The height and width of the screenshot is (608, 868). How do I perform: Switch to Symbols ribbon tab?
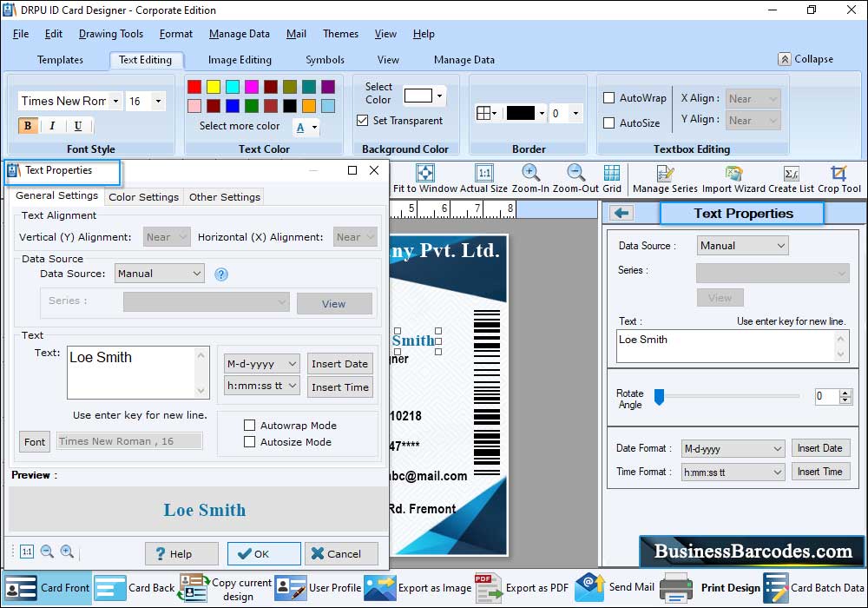pyautogui.click(x=325, y=60)
